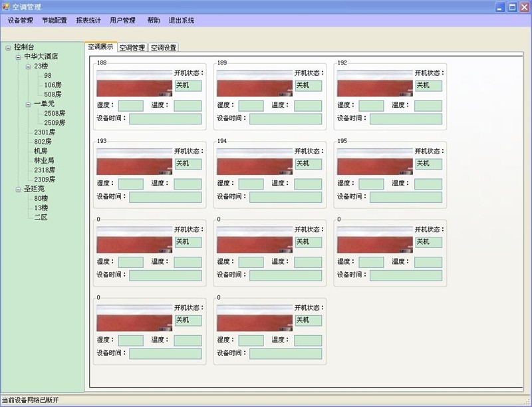
Task: Open the 节能配置 menu
Action: (55, 21)
